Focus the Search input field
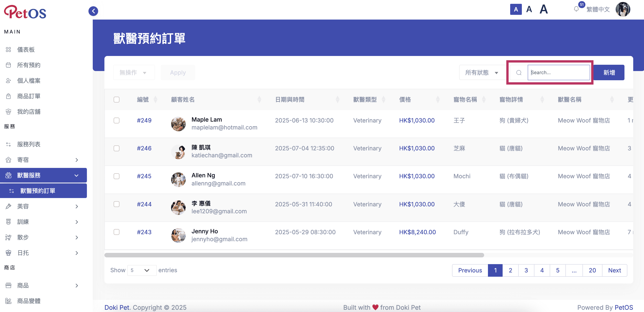The width and height of the screenshot is (644, 312). click(x=558, y=73)
